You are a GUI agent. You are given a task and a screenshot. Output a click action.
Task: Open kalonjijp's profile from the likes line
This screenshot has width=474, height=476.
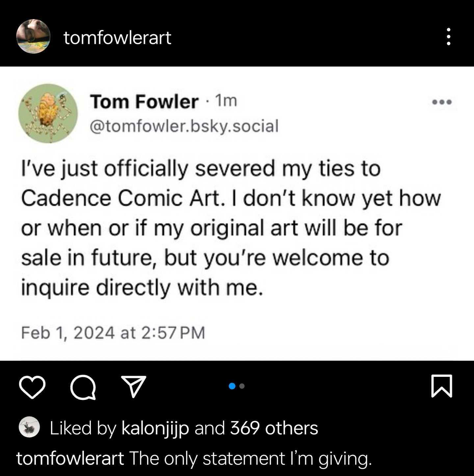tap(155, 428)
